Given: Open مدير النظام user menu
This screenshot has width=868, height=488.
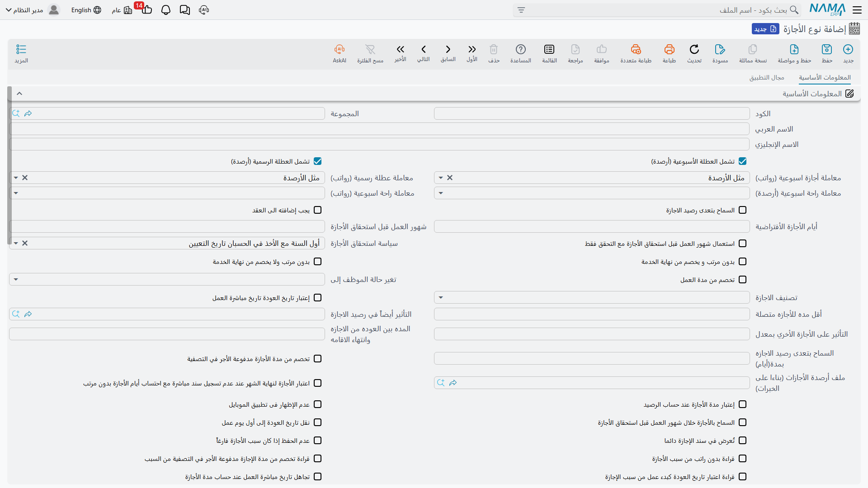Looking at the screenshot, I should pos(33,10).
